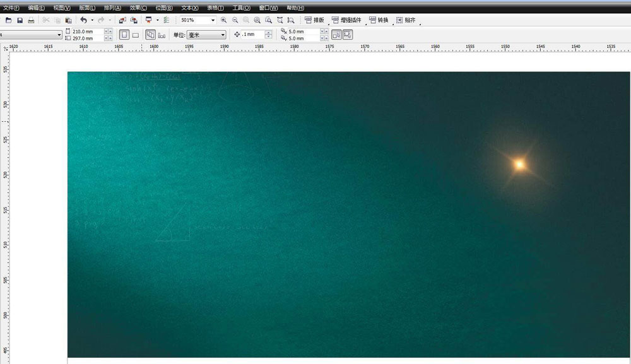Click the Print icon
This screenshot has height=364, width=631.
click(31, 20)
